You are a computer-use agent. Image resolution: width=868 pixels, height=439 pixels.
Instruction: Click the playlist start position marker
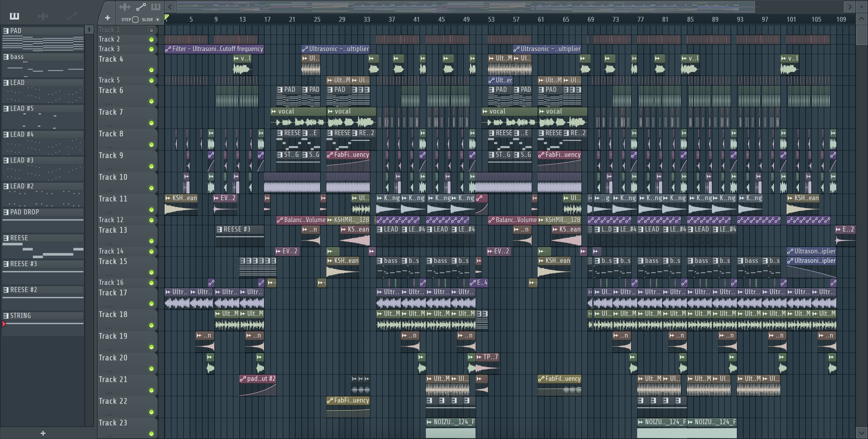click(x=166, y=17)
